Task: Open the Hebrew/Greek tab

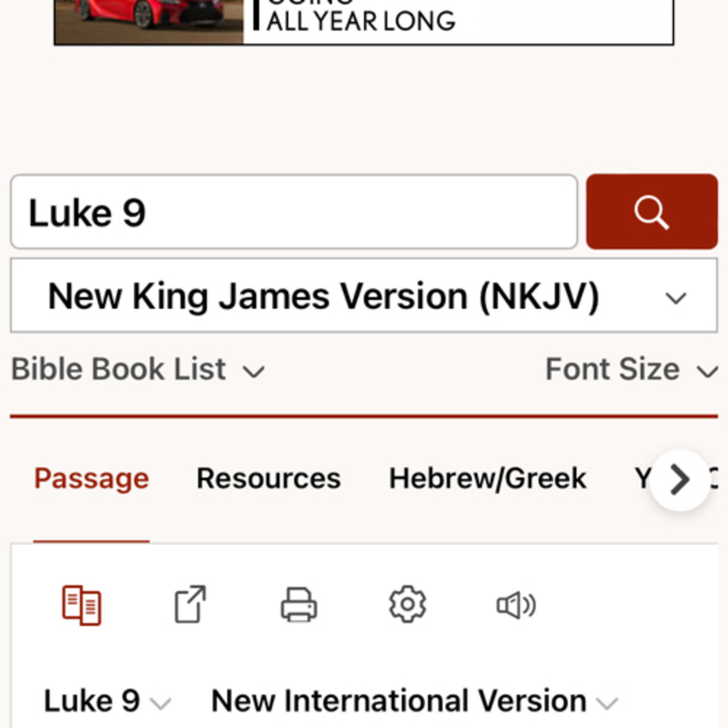Action: pos(488,479)
